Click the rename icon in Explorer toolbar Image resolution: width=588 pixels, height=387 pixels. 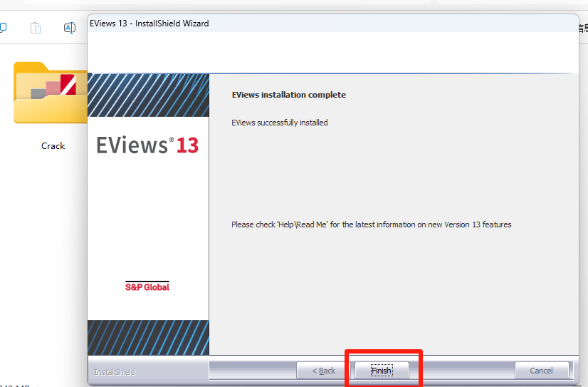pos(70,28)
